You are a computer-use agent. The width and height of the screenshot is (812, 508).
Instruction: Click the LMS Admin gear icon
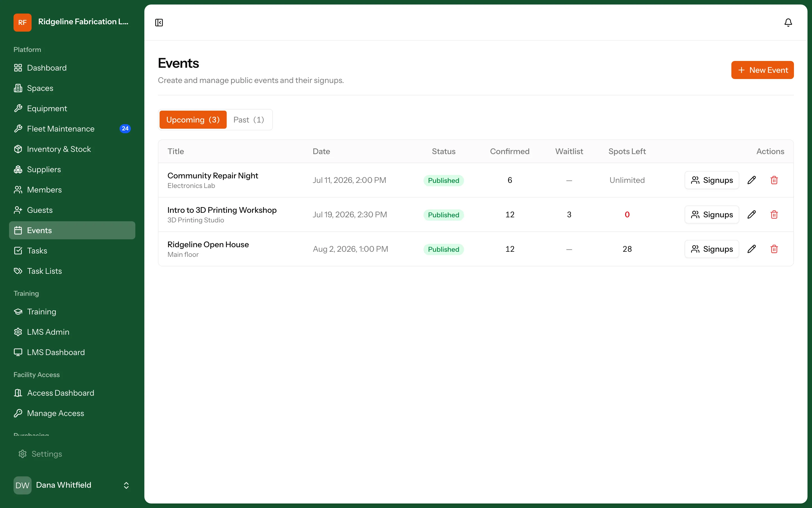tap(18, 332)
